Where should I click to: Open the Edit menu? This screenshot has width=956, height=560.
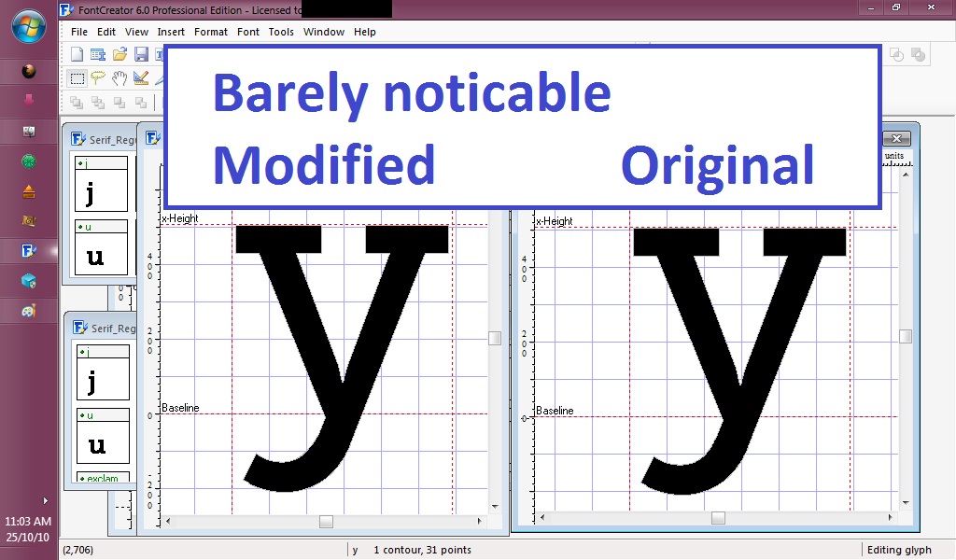pyautogui.click(x=106, y=32)
